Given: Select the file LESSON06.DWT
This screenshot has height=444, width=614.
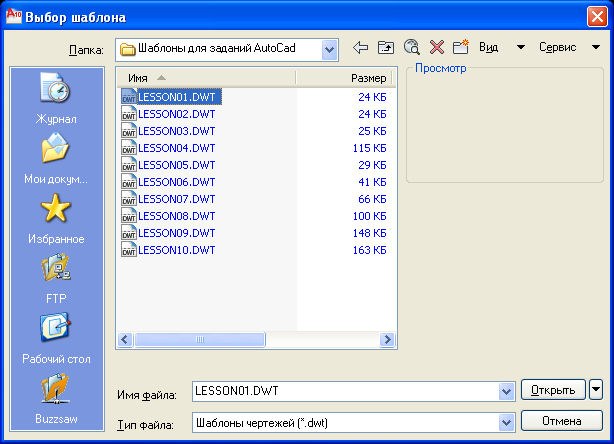Looking at the screenshot, I should click(177, 182).
